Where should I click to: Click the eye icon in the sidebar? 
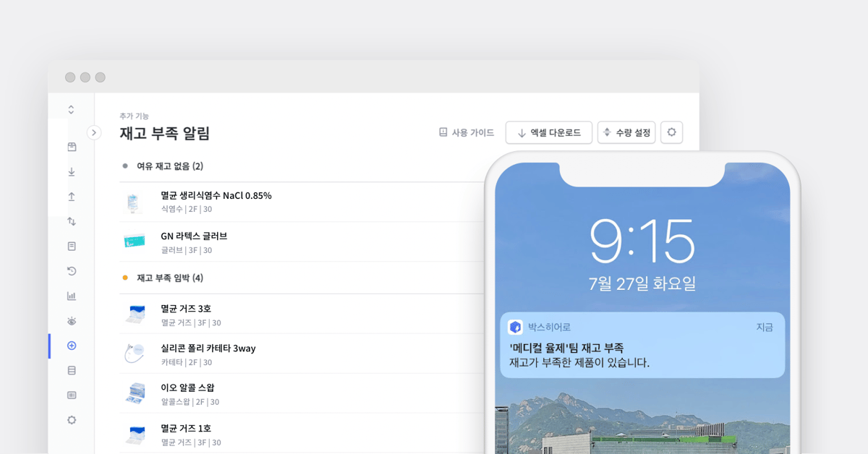[x=72, y=321]
